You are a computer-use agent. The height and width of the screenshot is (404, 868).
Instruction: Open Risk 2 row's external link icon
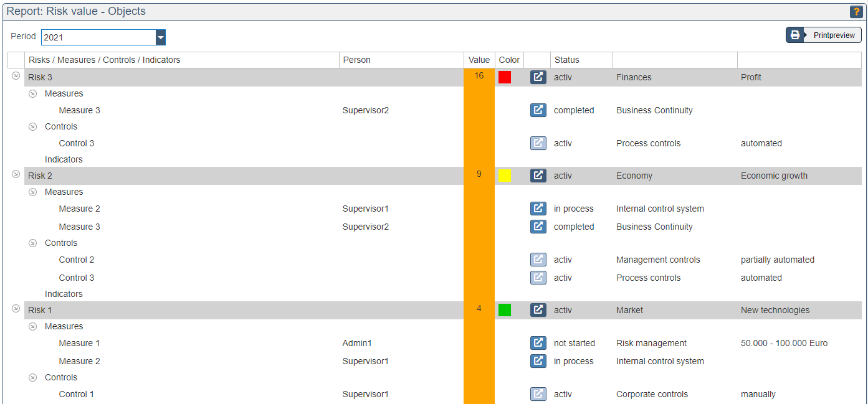pyautogui.click(x=538, y=176)
